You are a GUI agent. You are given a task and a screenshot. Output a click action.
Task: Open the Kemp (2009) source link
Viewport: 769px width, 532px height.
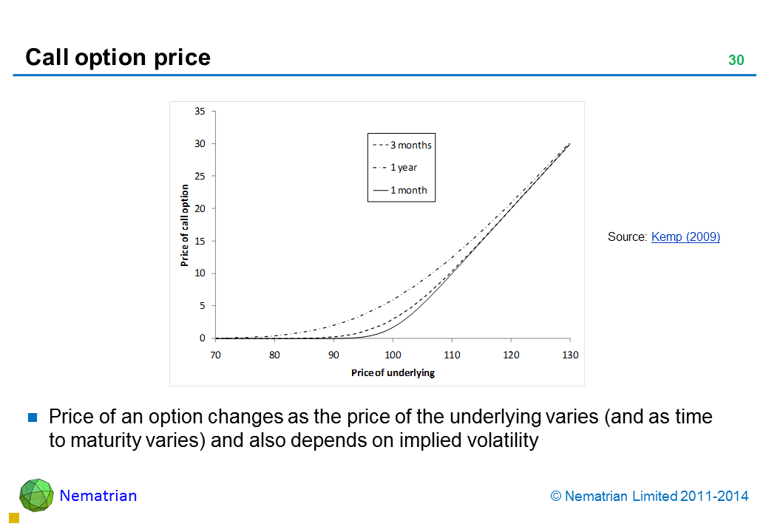(685, 237)
